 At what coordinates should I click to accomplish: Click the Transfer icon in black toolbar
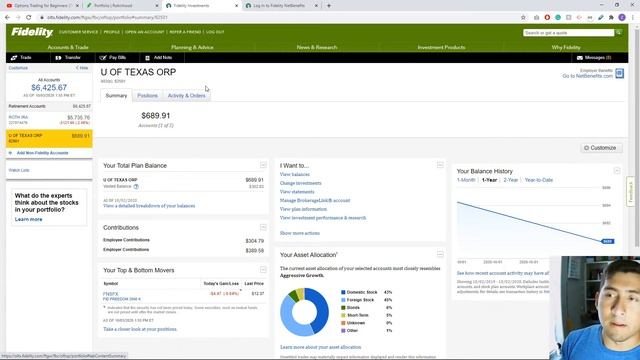[x=58, y=58]
